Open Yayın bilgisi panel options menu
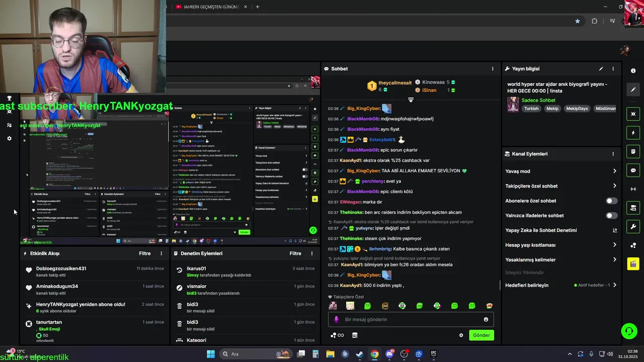 click(x=613, y=69)
